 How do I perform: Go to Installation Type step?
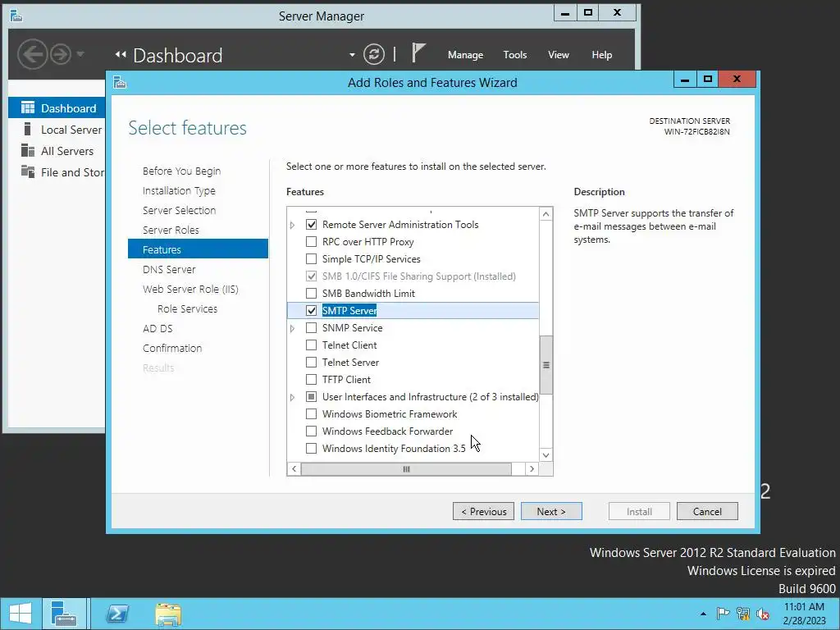coord(179,190)
